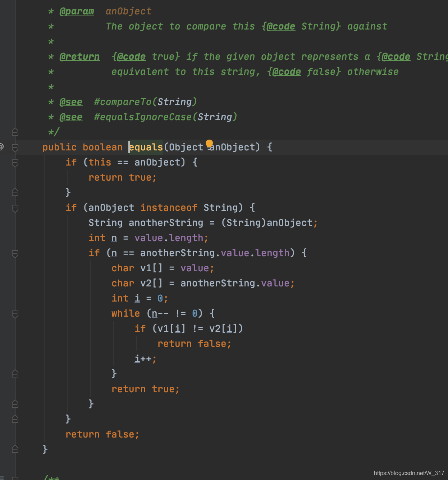The height and width of the screenshot is (480, 448).
Task: Collapse the equals method body via gutter arrow
Action: pos(15,147)
